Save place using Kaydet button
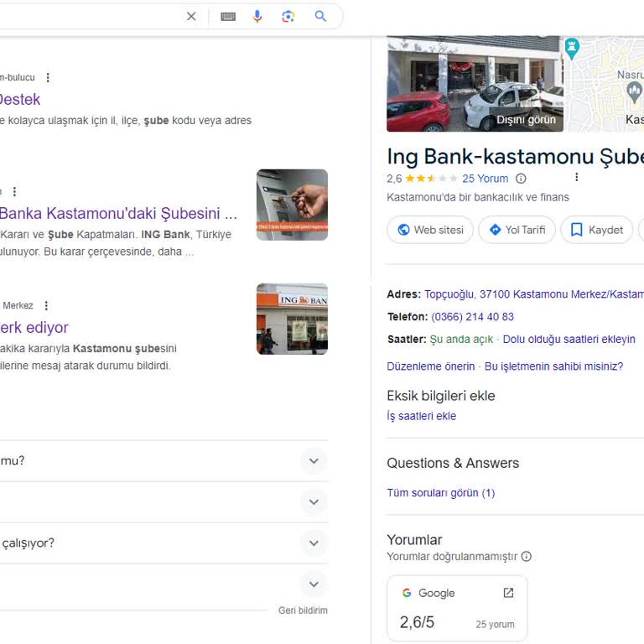Image resolution: width=644 pixels, height=644 pixels. pyautogui.click(x=597, y=230)
